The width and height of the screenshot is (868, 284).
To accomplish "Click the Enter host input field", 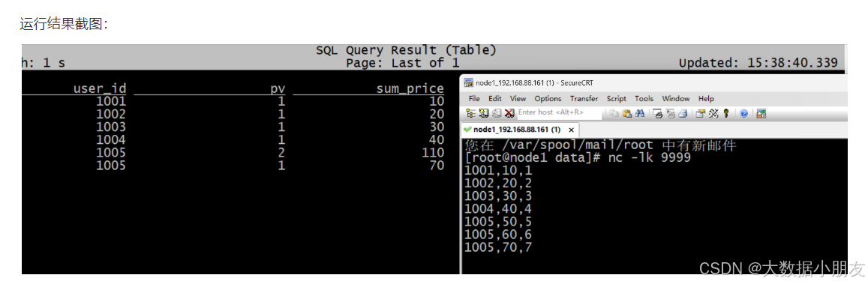I will point(559,113).
